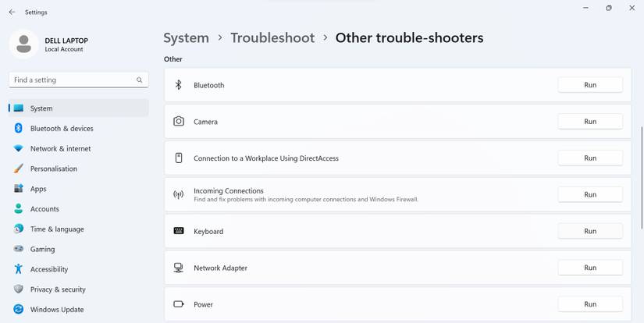Run the Network Adapter troubleshooter

pos(590,268)
